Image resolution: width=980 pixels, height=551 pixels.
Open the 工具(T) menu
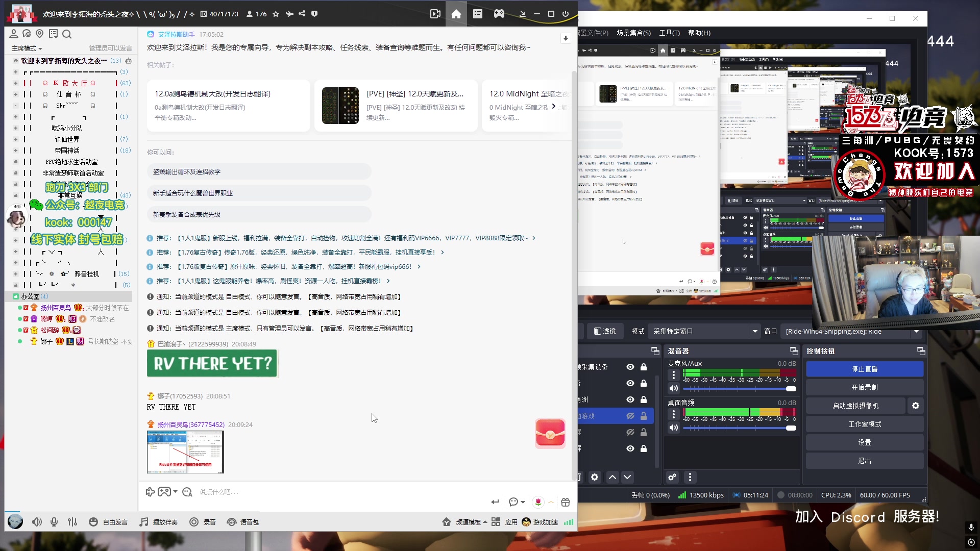click(x=669, y=33)
